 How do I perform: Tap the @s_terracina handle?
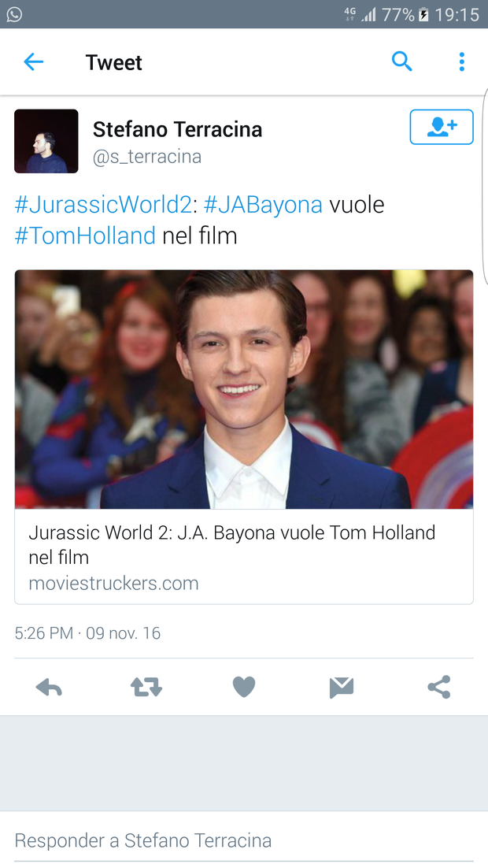coord(147,157)
